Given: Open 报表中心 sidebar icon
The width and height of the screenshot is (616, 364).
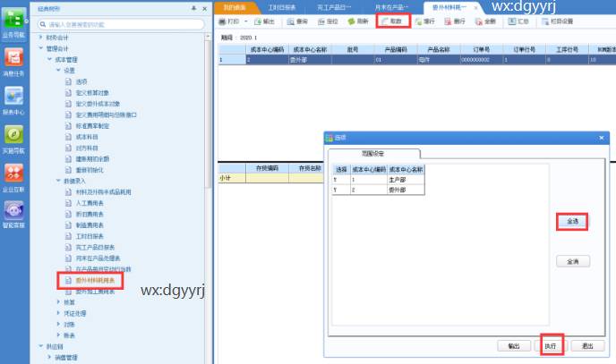Looking at the screenshot, I should [14, 97].
